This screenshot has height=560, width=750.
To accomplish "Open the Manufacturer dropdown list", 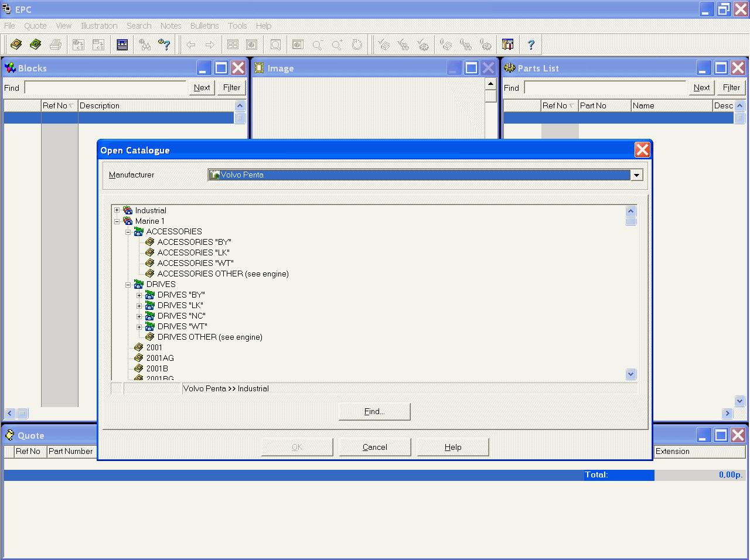I will [636, 175].
